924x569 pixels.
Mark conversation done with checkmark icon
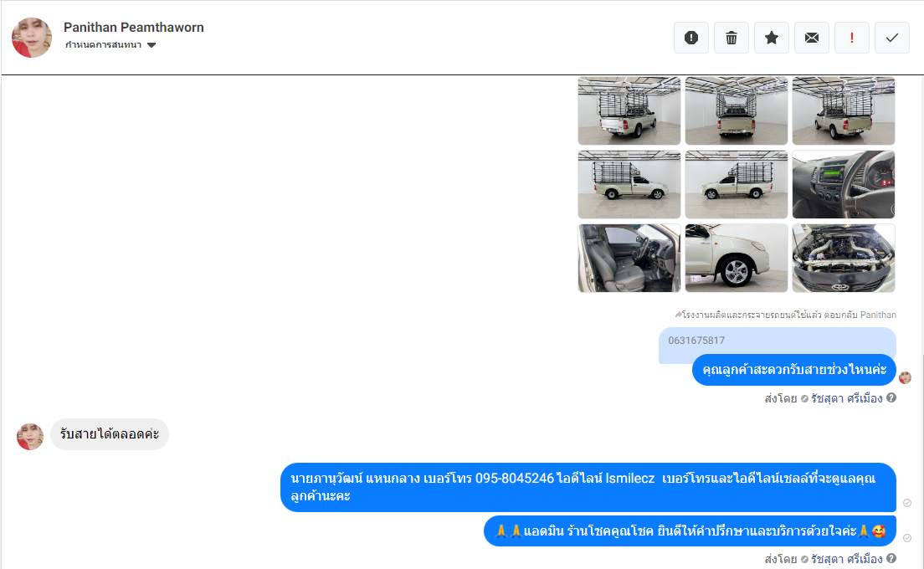click(x=891, y=38)
